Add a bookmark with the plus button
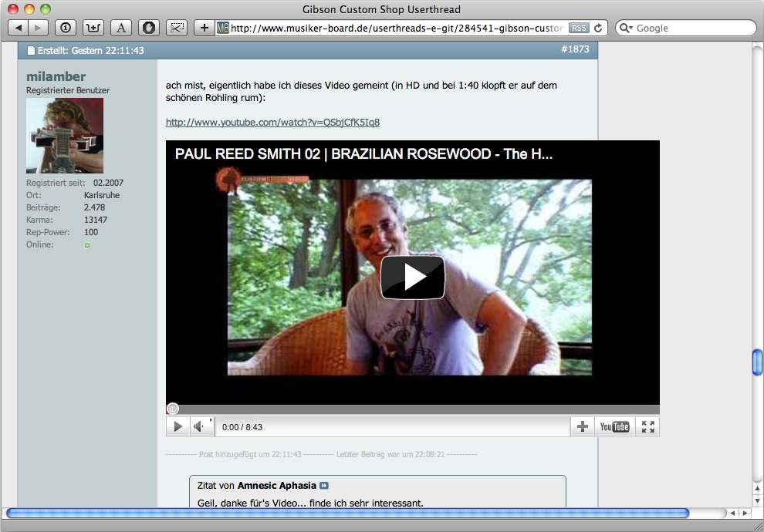 pyautogui.click(x=205, y=28)
